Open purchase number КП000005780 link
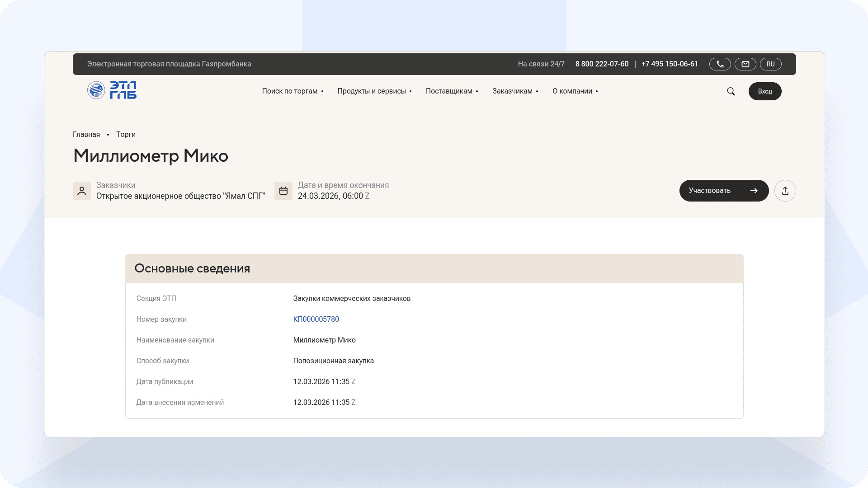 tap(316, 319)
